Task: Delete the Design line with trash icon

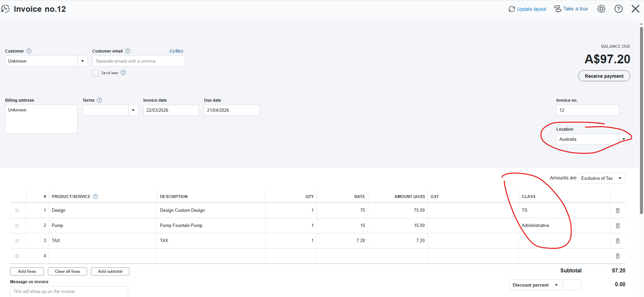Action: 618,210
